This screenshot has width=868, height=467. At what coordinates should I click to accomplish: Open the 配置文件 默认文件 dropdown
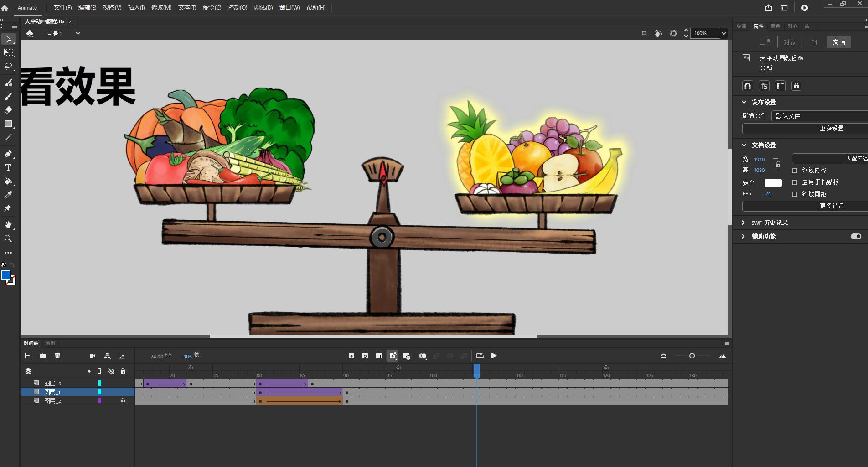pyautogui.click(x=819, y=116)
